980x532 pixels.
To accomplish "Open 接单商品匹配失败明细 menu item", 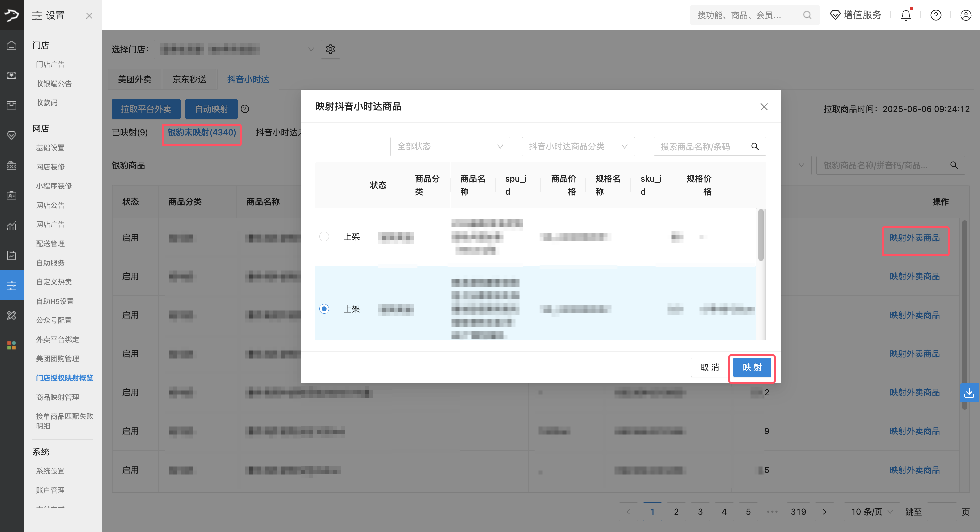I will click(x=64, y=421).
